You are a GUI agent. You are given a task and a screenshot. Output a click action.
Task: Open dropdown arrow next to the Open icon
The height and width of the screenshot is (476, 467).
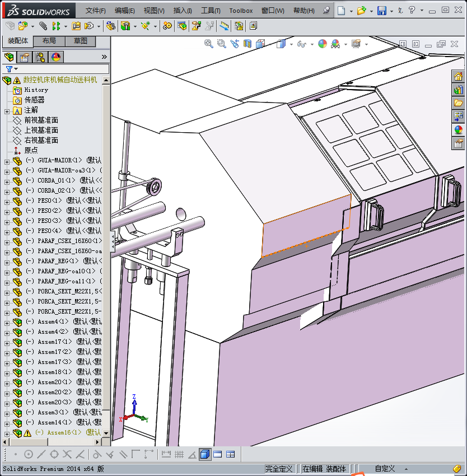pyautogui.click(x=371, y=11)
